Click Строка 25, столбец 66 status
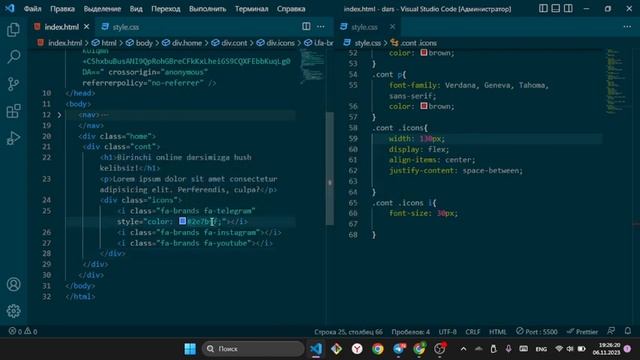 (x=348, y=332)
